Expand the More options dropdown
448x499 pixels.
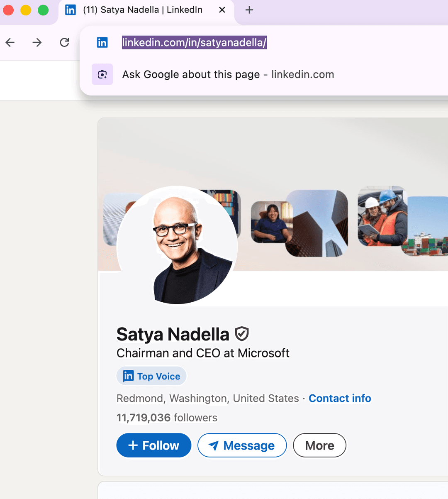[x=319, y=445]
